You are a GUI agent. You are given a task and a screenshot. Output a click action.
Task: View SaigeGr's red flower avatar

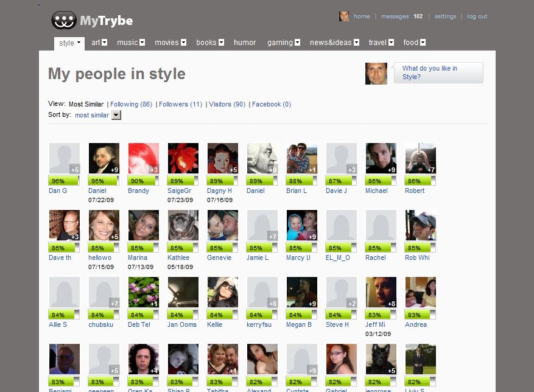(183, 158)
